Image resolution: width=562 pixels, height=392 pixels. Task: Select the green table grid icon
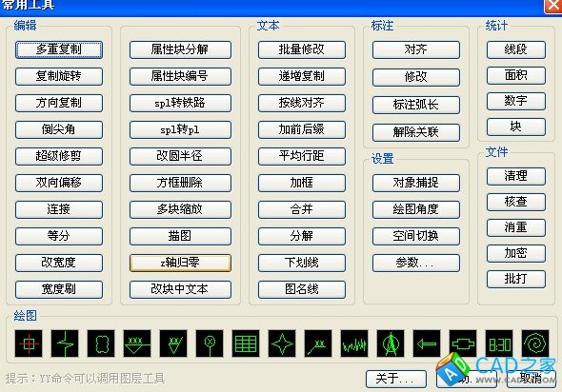tap(246, 343)
